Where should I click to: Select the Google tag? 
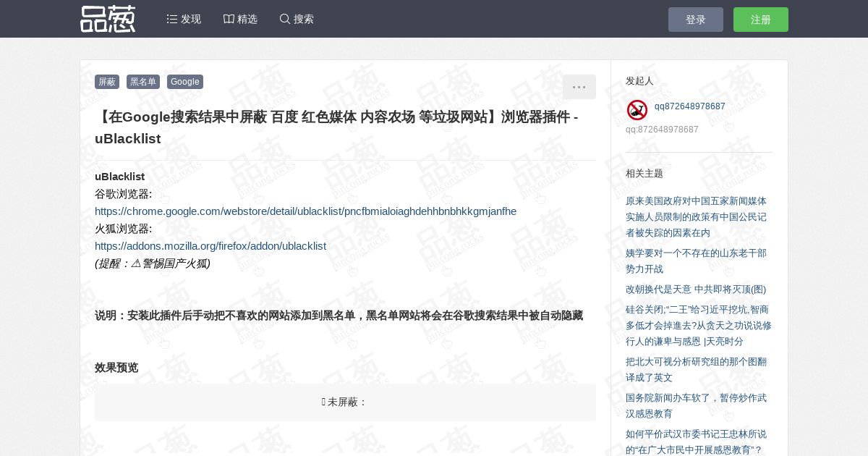pos(185,82)
